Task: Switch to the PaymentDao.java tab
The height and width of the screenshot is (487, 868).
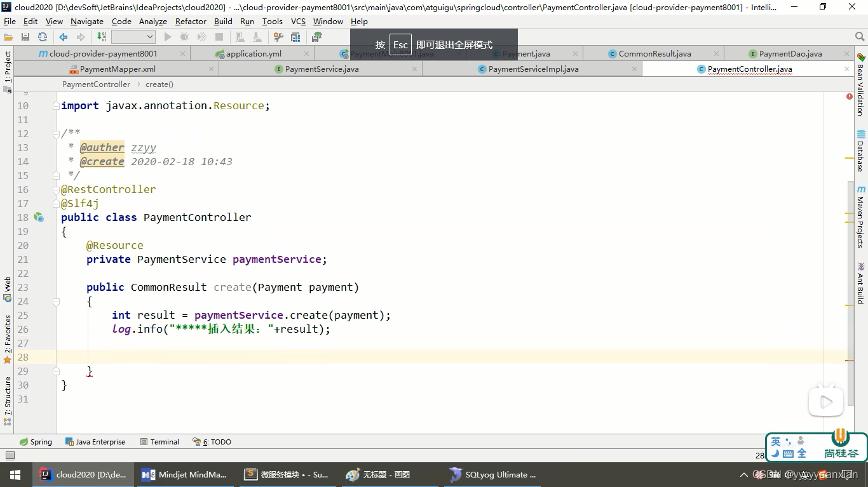Action: coord(789,54)
